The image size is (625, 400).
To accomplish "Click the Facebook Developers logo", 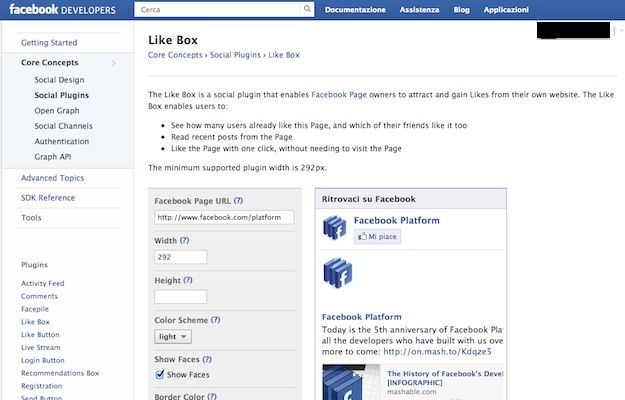I will tap(62, 9).
